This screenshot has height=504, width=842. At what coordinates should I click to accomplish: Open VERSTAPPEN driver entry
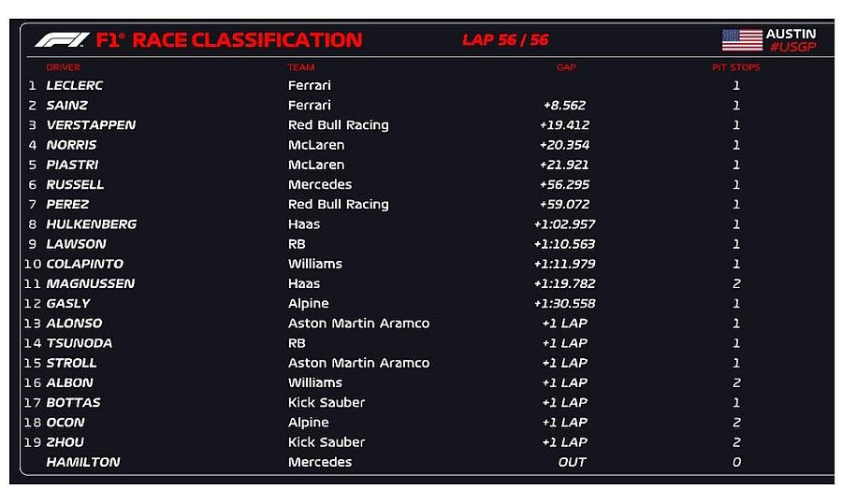[91, 125]
